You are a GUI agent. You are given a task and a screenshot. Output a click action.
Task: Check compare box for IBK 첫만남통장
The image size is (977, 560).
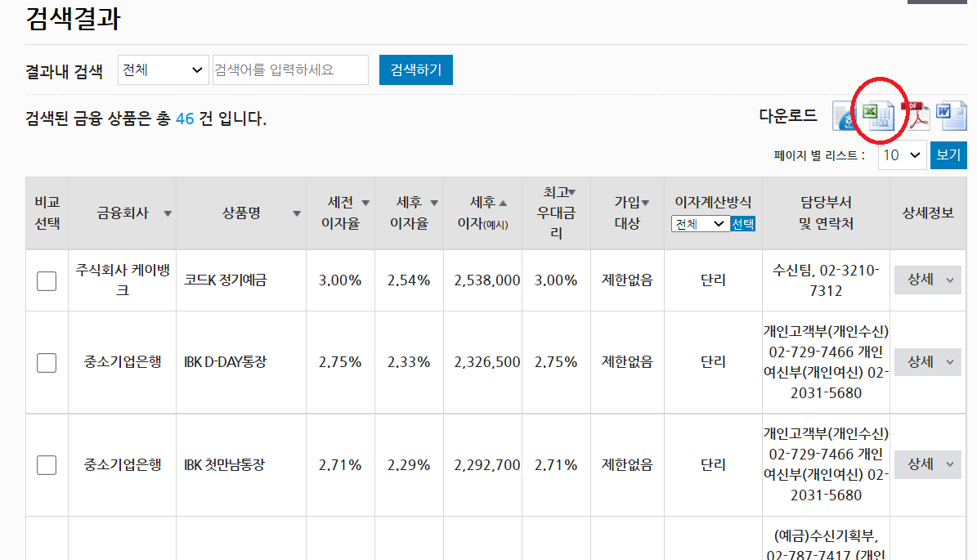(47, 464)
